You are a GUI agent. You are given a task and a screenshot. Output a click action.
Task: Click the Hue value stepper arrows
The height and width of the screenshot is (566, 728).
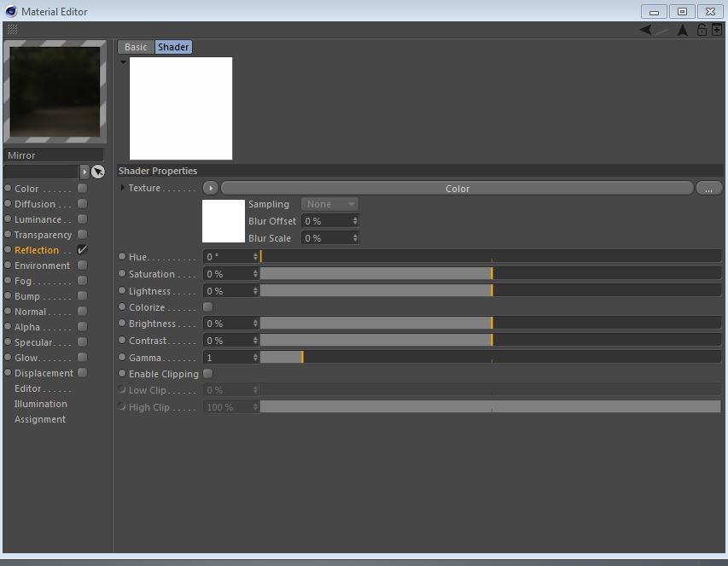tap(255, 257)
